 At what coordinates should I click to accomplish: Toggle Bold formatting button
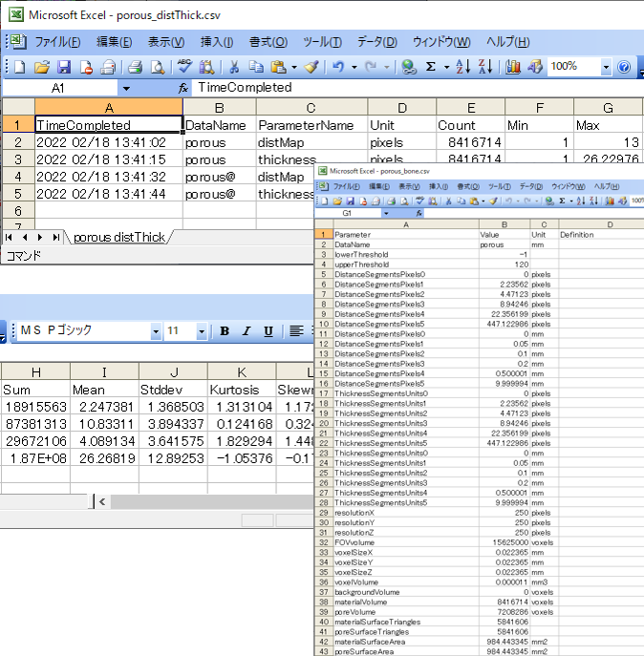tap(225, 331)
